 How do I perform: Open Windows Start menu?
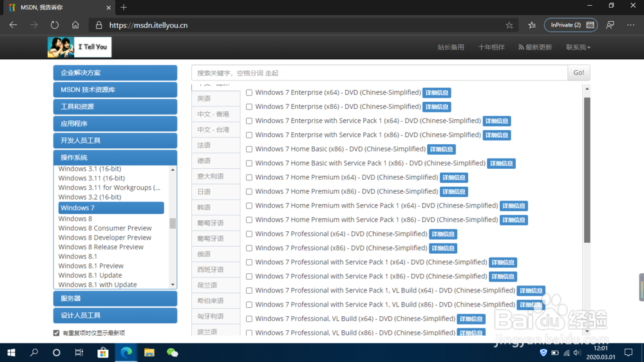[11, 352]
